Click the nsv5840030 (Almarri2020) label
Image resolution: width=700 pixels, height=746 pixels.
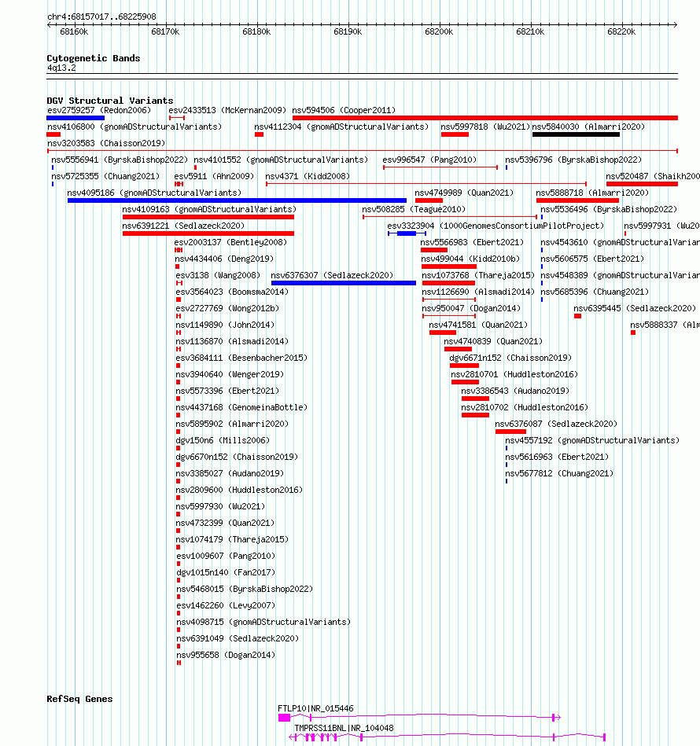(588, 127)
